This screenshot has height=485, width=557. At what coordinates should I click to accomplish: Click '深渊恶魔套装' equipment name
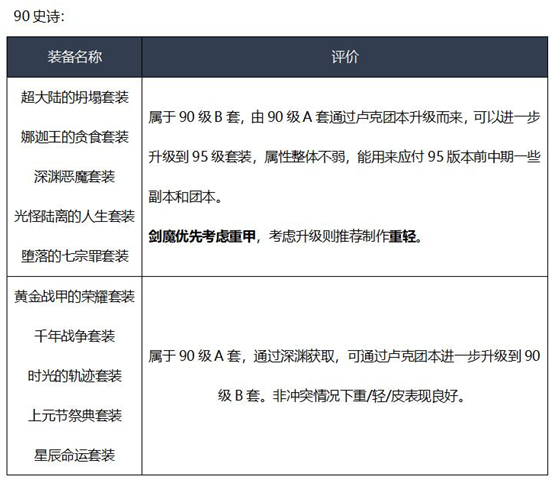[75, 177]
